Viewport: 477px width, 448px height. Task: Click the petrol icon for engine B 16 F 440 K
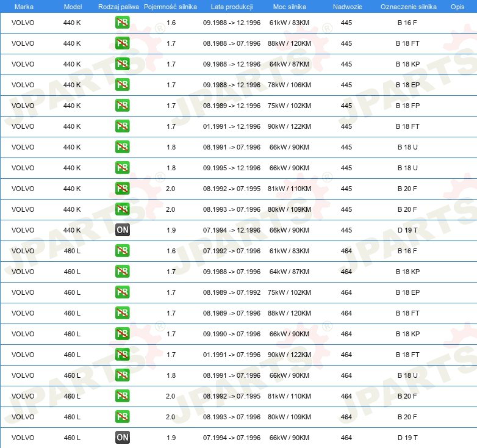click(122, 23)
